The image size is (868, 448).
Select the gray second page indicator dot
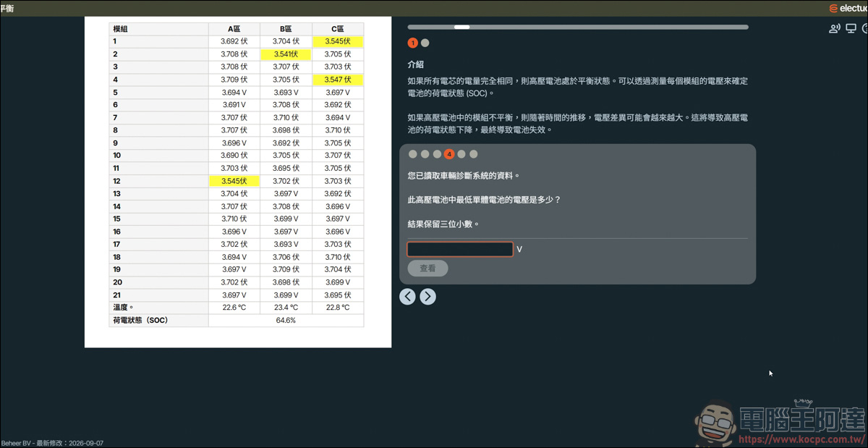(x=425, y=43)
